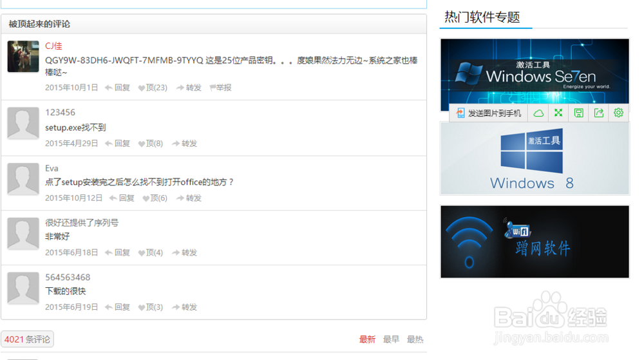This screenshot has width=644, height=360.
Task: Open the username 123456
Action: (60, 113)
